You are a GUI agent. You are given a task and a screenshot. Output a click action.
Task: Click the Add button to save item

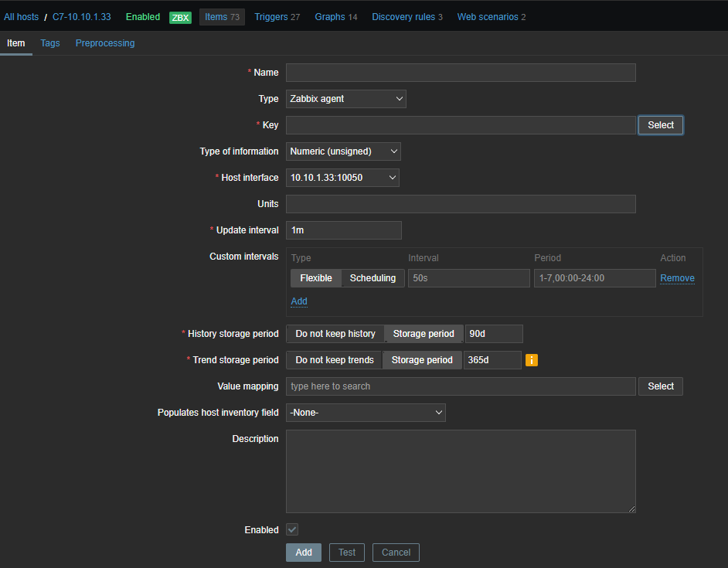tap(304, 553)
